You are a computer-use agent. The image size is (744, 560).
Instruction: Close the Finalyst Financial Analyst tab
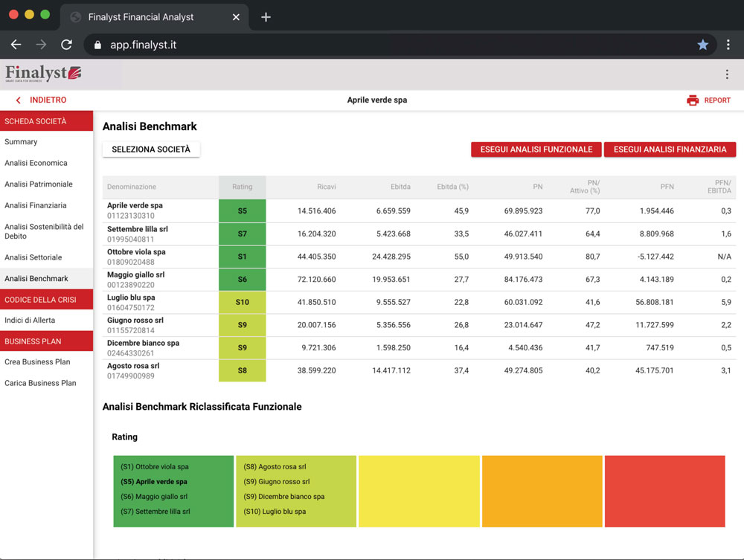237,17
